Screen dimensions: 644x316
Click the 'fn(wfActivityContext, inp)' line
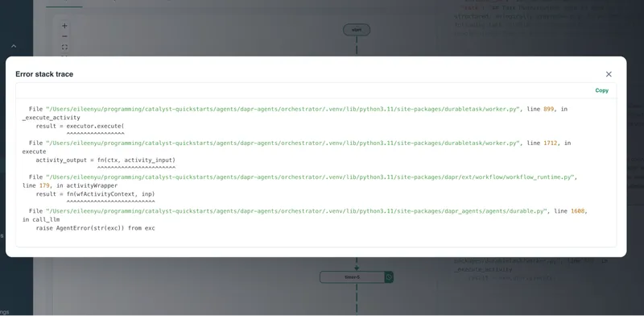pyautogui.click(x=95, y=193)
